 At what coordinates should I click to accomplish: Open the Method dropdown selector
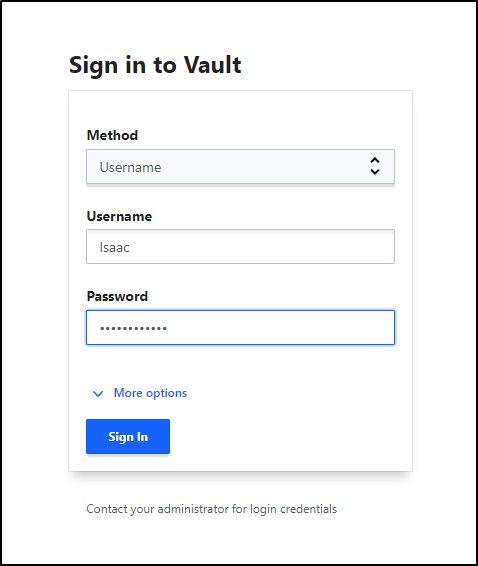click(240, 167)
